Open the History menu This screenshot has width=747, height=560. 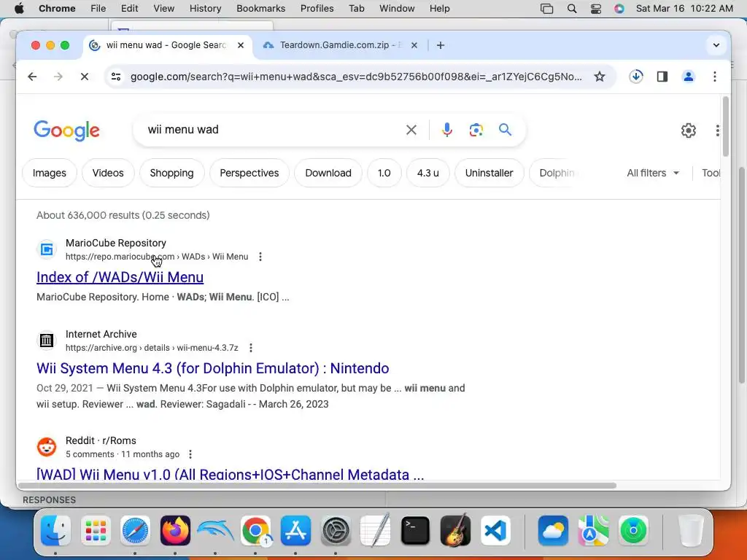(205, 9)
